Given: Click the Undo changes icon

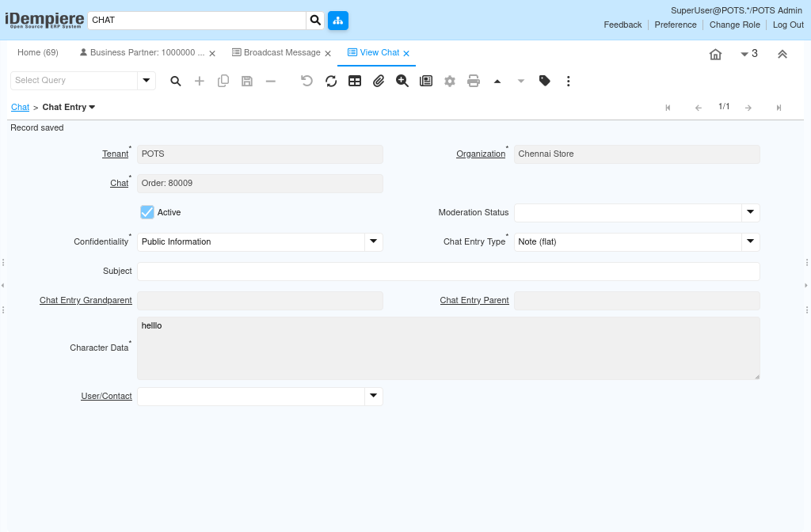Looking at the screenshot, I should pyautogui.click(x=307, y=82).
